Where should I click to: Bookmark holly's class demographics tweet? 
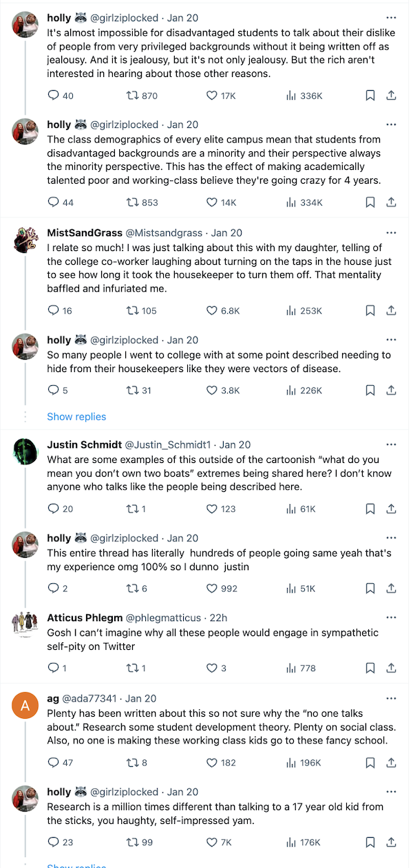pos(370,202)
